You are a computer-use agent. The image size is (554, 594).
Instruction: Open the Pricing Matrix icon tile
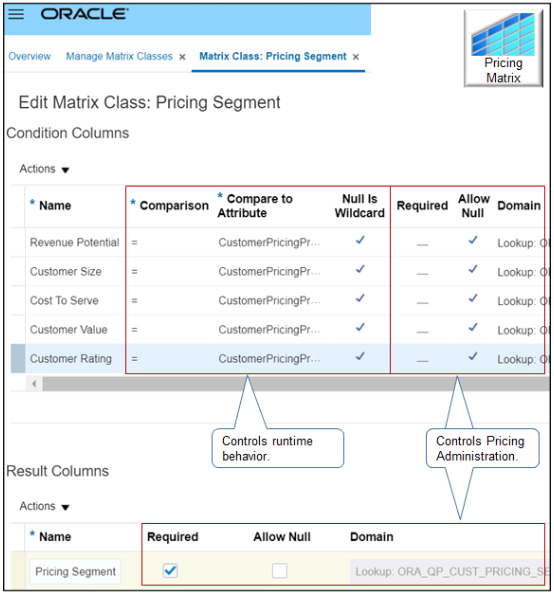point(503,48)
